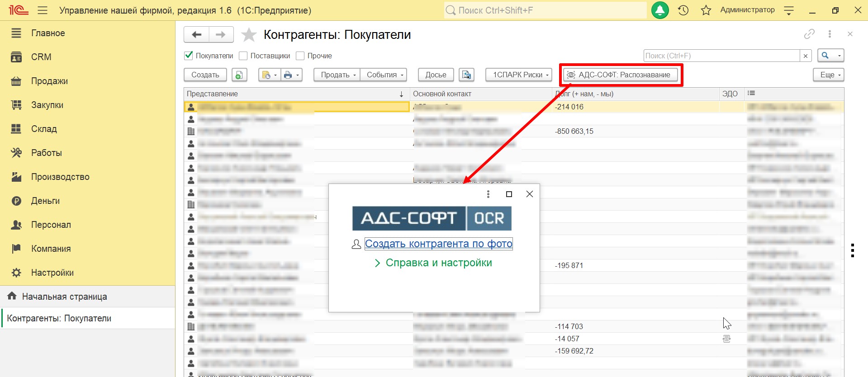The image size is (868, 377).
Task: Open the Продажи section in sidebar
Action: coord(49,81)
